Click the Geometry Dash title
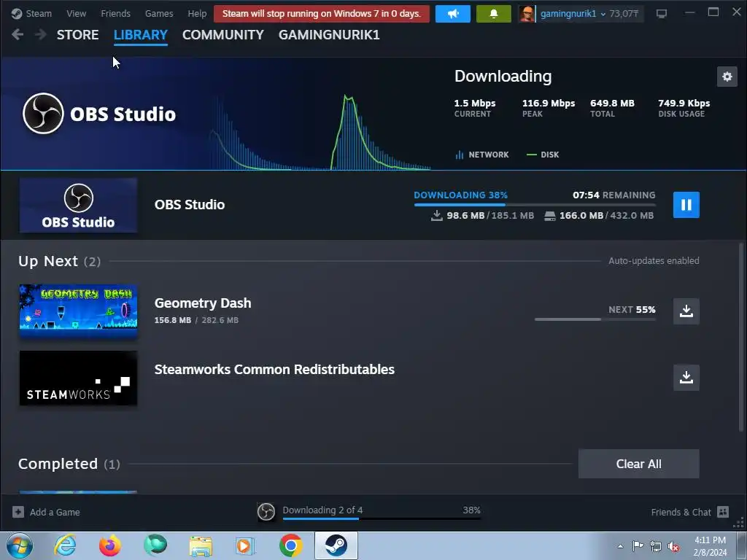 (203, 303)
